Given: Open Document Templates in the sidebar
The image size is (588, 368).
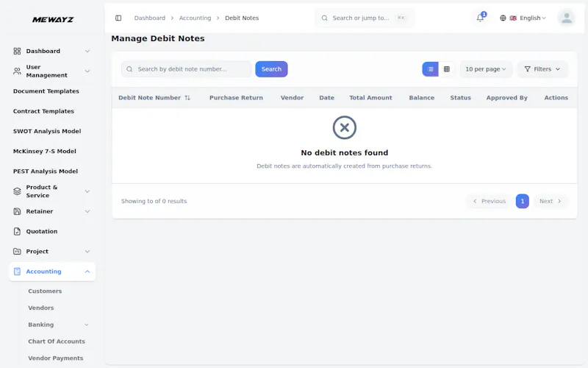Looking at the screenshot, I should point(46,91).
